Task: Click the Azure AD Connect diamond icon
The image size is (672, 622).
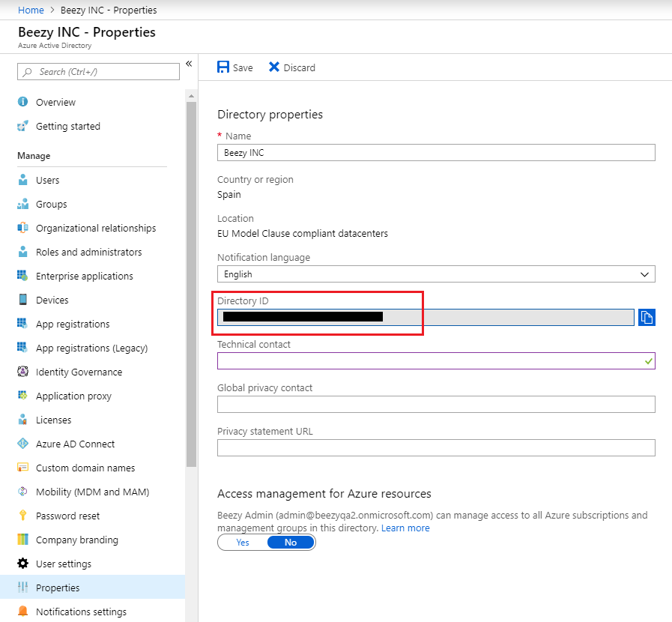Action: (x=22, y=444)
